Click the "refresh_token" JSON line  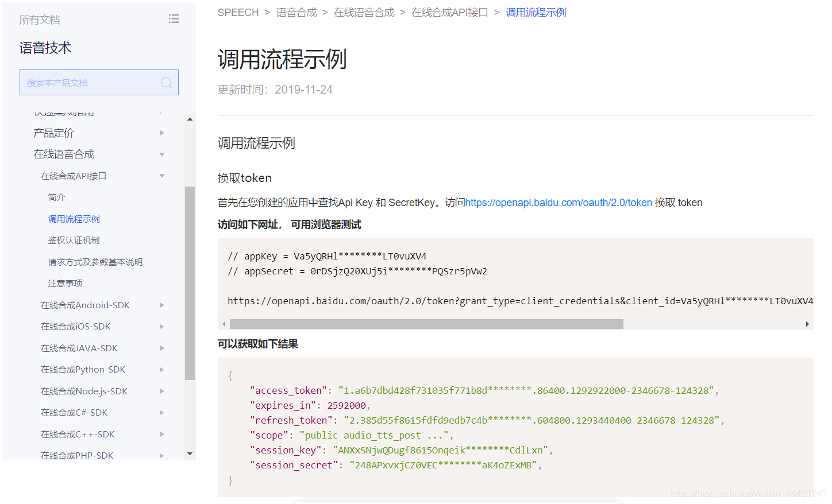(x=487, y=421)
